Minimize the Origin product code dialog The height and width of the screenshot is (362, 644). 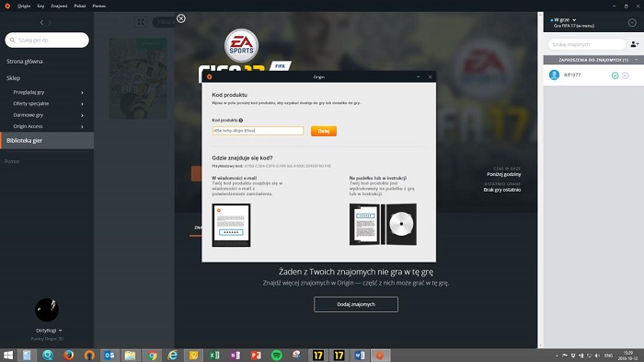pyautogui.click(x=418, y=77)
